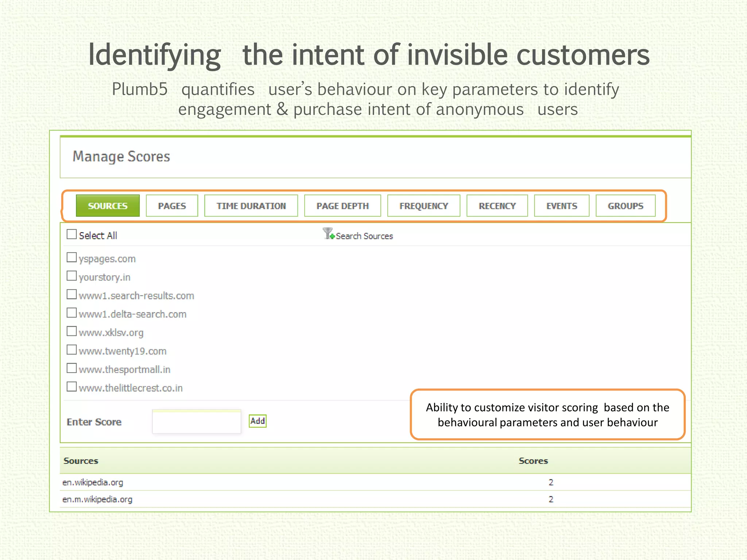The image size is (747, 560).
Task: Click the Manage Scores heading
Action: 121,157
